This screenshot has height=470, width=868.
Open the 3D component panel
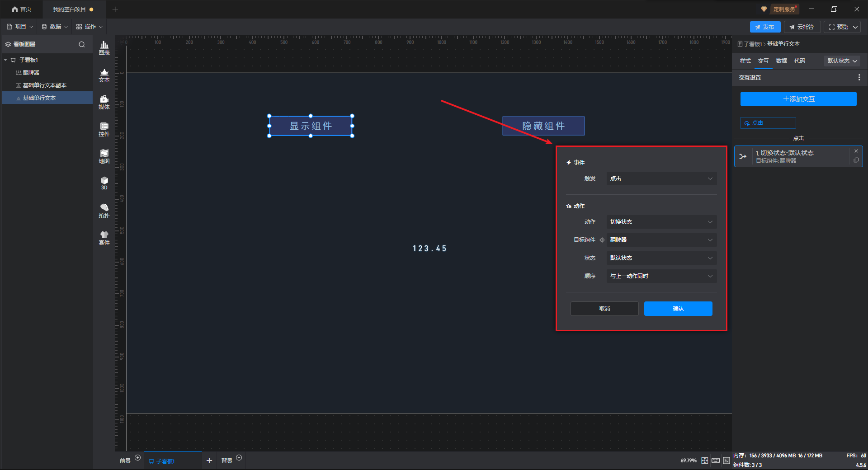click(x=104, y=183)
